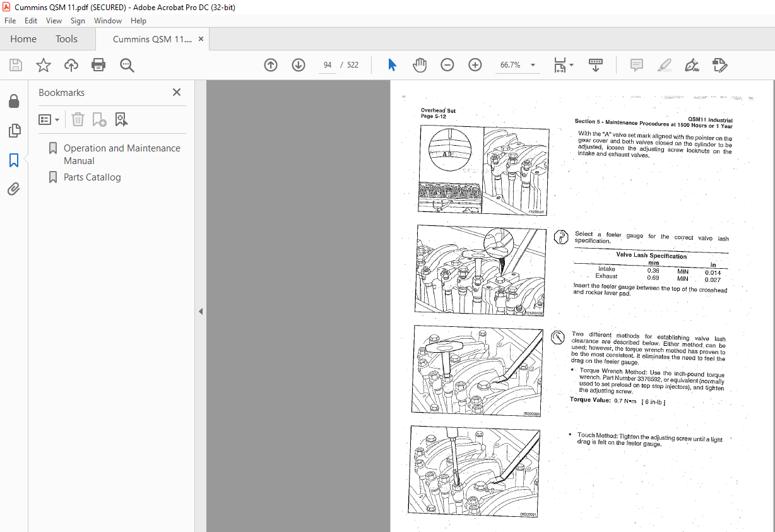This screenshot has height=532, width=775.
Task: Share the file via the cloud icon
Action: (x=71, y=65)
